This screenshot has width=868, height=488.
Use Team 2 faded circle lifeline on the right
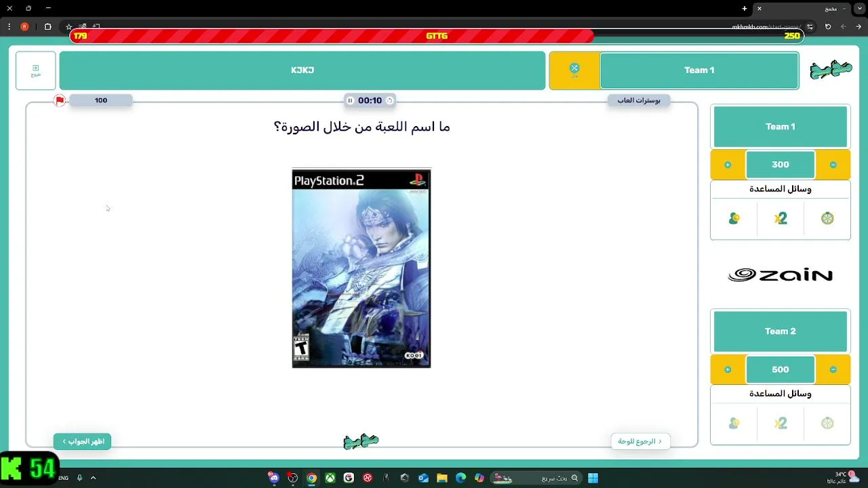(827, 423)
